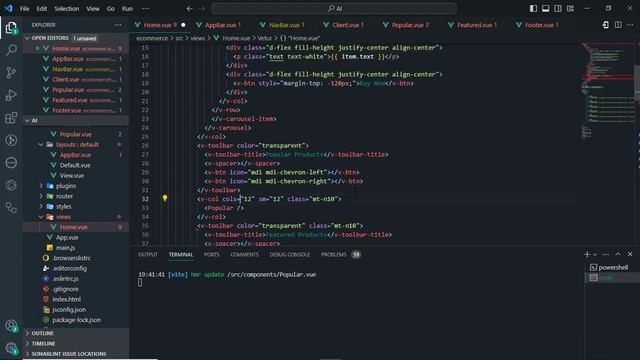Switch to the Ports panel tab
Screen dimensions: 640x360
[x=211, y=254]
